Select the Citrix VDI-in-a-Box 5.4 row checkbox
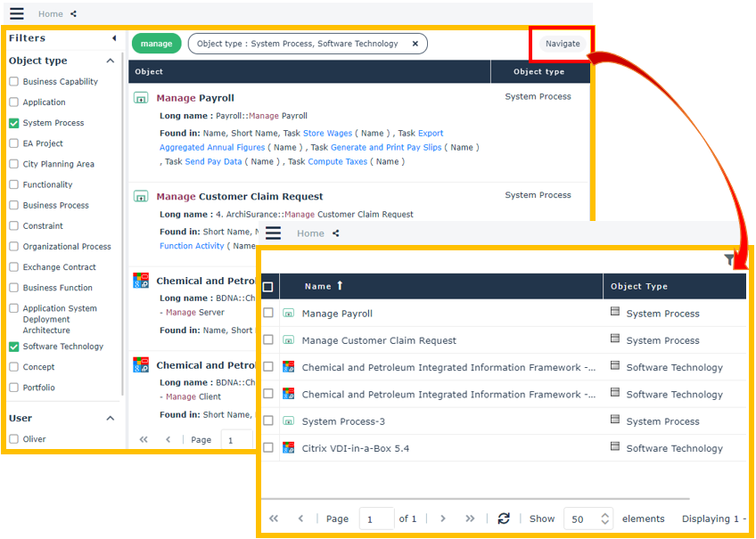The width and height of the screenshot is (756, 539). 268,448
